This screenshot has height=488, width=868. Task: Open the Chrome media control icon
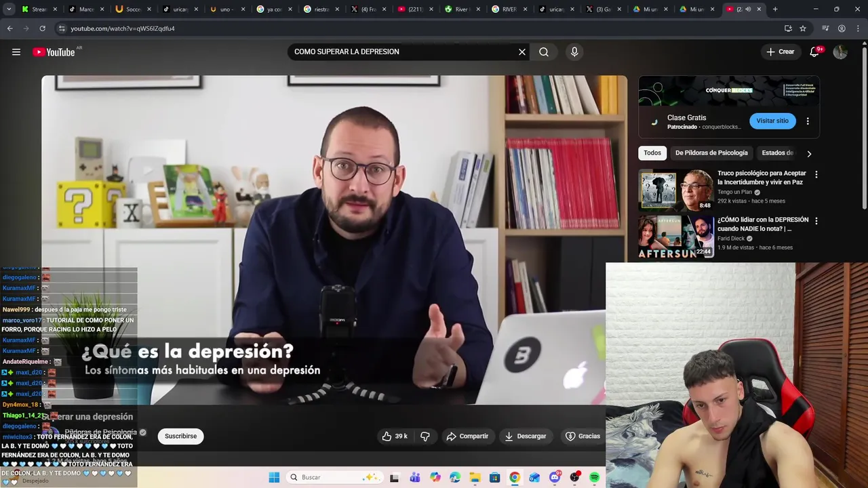coord(825,28)
